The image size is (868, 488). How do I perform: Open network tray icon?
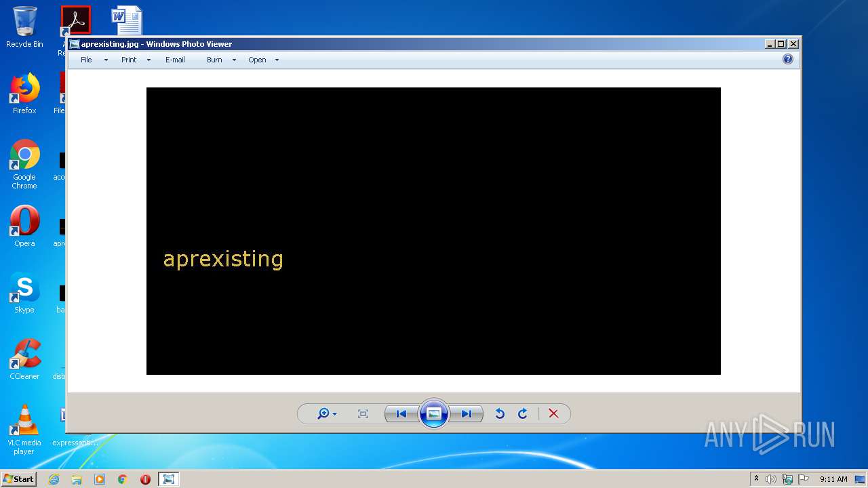[x=787, y=479]
